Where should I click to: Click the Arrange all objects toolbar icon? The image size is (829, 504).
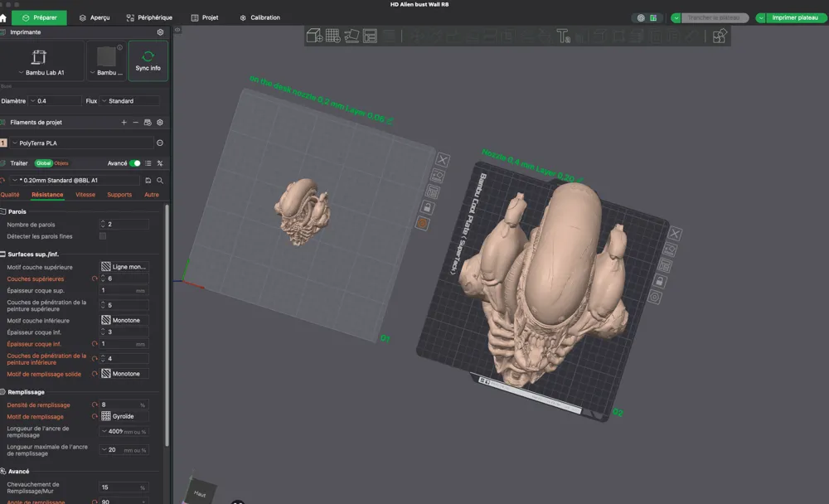point(370,36)
